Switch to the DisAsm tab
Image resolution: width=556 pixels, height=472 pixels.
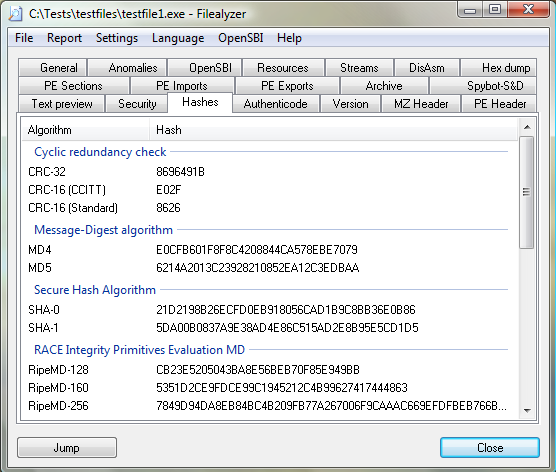[427, 68]
